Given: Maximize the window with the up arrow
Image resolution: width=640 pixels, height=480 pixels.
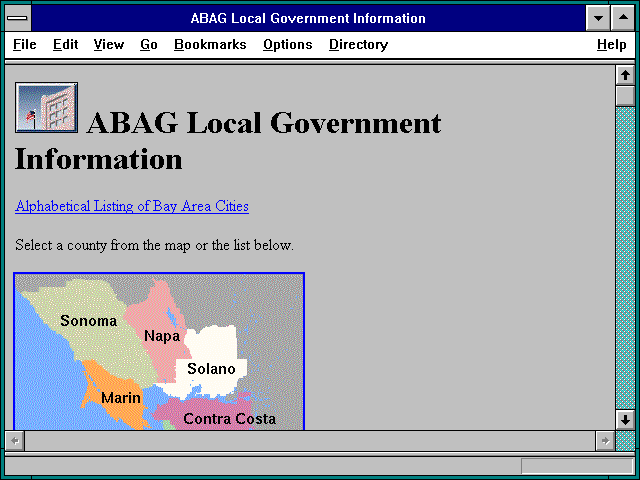Looking at the screenshot, I should point(623,18).
